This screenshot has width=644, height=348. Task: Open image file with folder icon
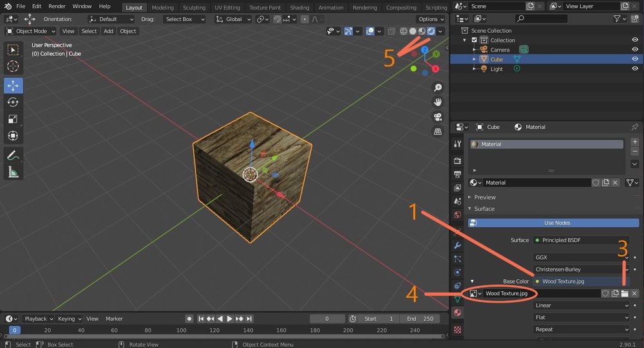(x=625, y=293)
